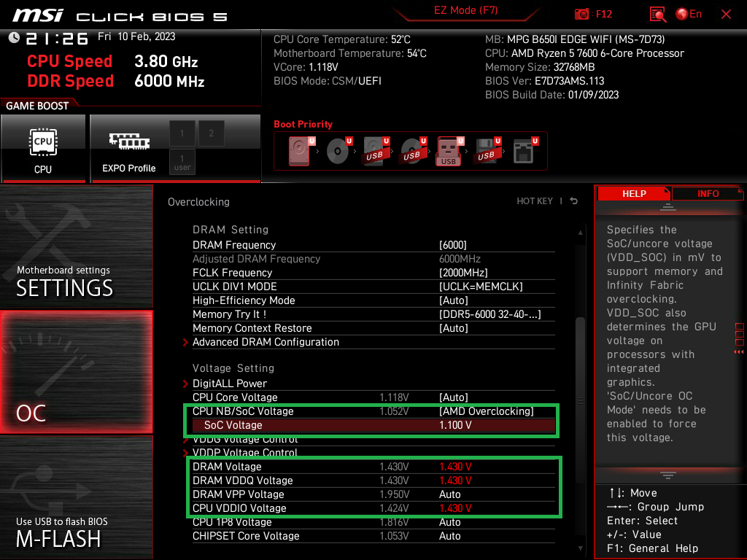
Task: Enable EXPO profile 2
Action: point(211,133)
